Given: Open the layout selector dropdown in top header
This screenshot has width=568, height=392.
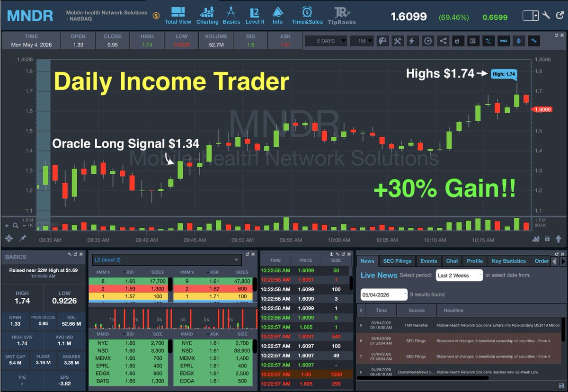Looking at the screenshot, I should pos(531,16).
